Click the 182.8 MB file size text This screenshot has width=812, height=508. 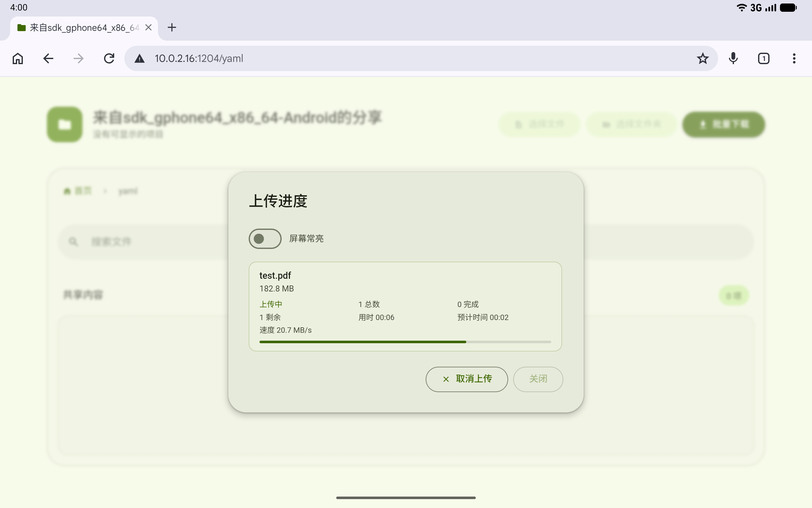(x=277, y=289)
